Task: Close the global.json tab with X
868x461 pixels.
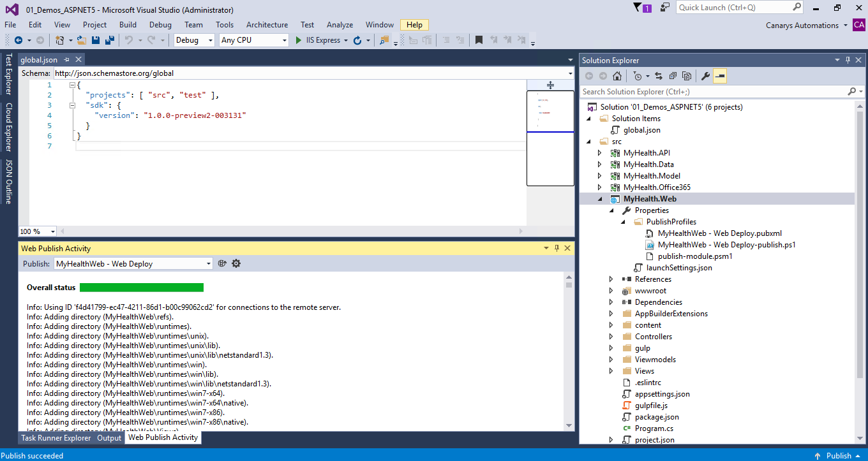Action: pos(78,59)
